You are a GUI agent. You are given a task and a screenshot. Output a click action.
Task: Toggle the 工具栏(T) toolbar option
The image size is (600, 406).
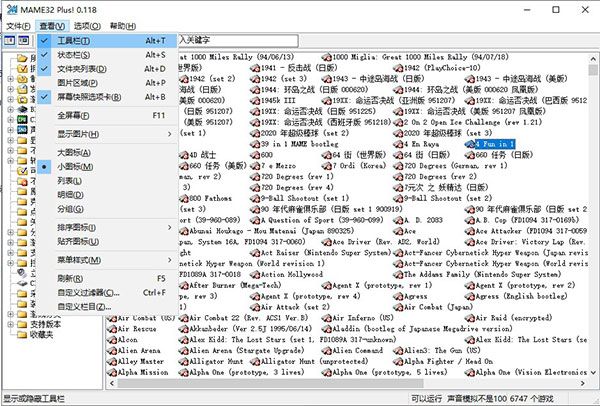(x=108, y=41)
